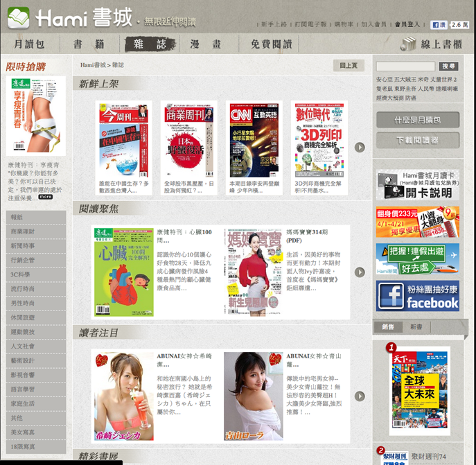
Task: Select the 新聞時事 category in sidebar
Action: (x=36, y=246)
